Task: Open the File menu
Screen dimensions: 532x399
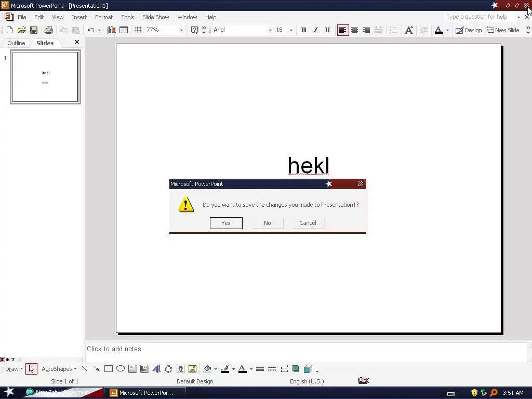Action: (22, 17)
